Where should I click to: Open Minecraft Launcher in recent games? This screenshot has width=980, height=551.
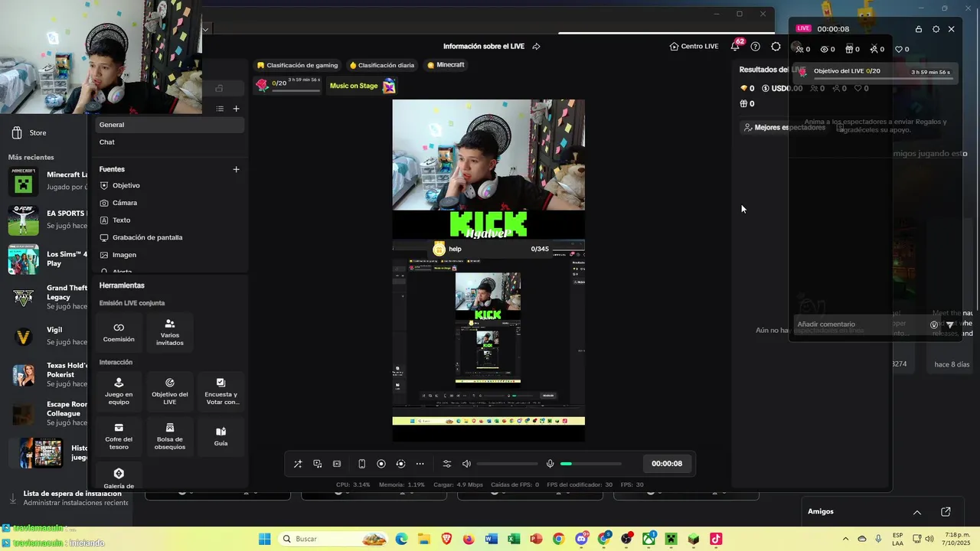(46, 181)
